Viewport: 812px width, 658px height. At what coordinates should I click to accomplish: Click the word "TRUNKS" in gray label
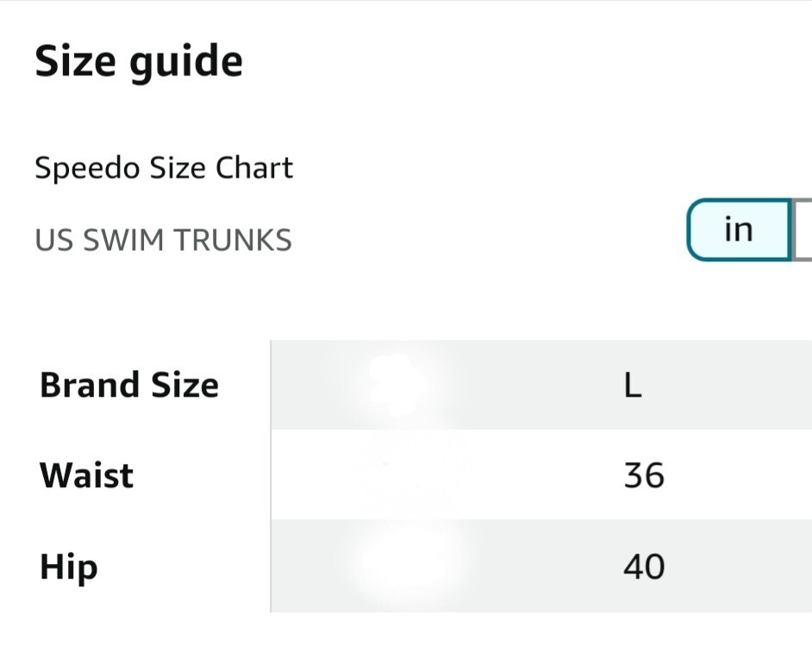(233, 241)
